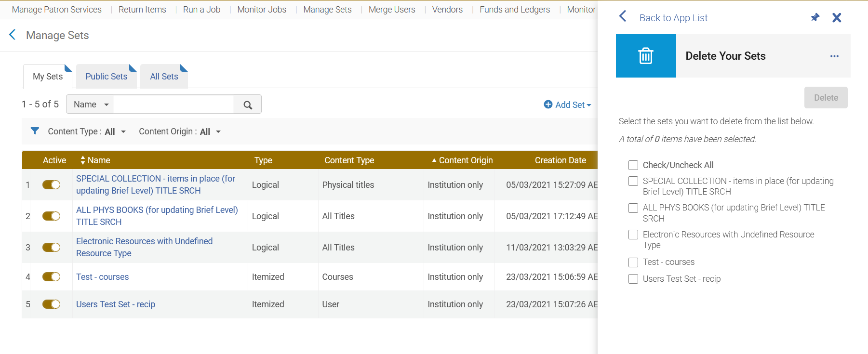The width and height of the screenshot is (868, 354).
Task: Check Users Test Set - recip for deletion
Action: (633, 279)
